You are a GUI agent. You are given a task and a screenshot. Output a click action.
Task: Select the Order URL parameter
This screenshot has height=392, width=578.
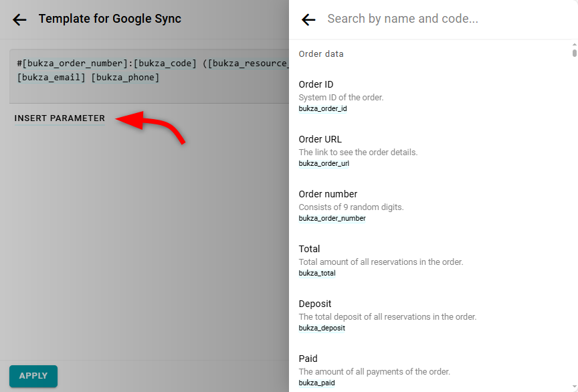(320, 139)
